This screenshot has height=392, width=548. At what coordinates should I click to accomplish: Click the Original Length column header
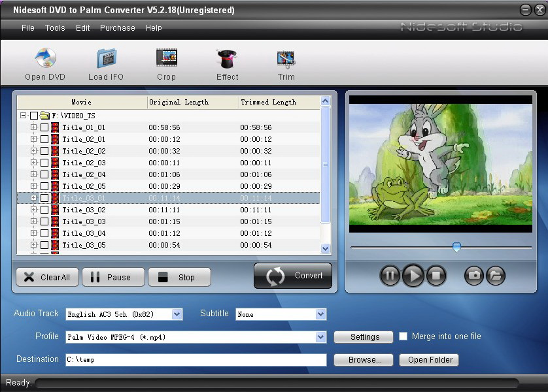click(x=193, y=103)
